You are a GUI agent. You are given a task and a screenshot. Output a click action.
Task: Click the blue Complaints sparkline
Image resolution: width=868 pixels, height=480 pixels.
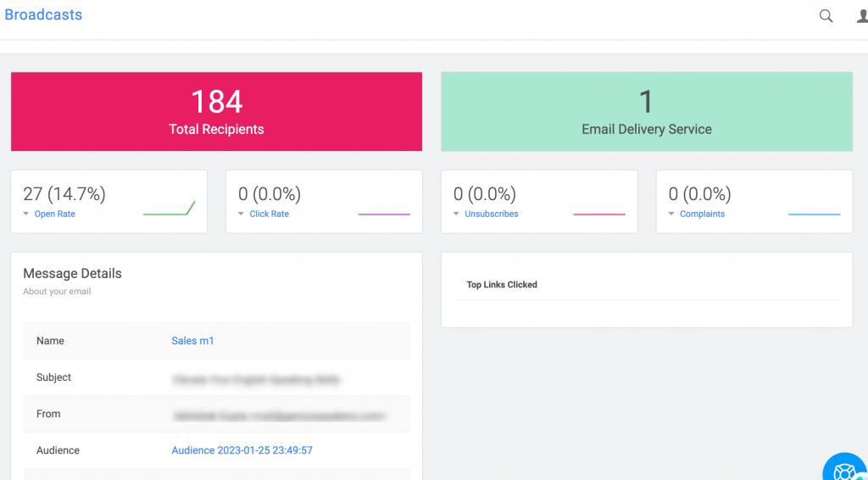815,214
